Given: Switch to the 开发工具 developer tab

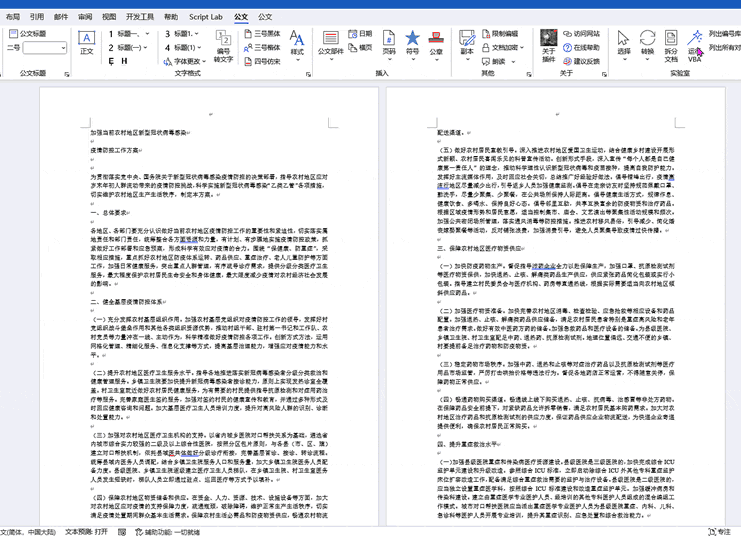Looking at the screenshot, I should 140,17.
